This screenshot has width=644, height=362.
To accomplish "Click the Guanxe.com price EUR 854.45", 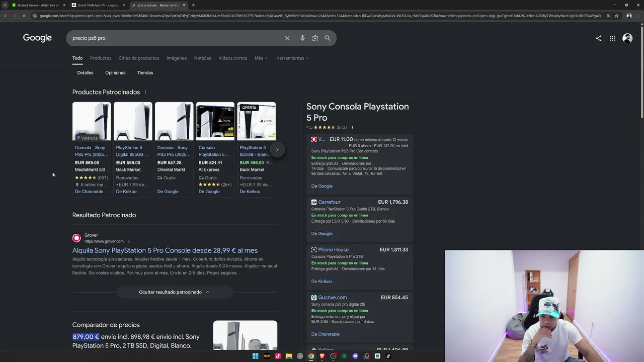I will 394,298.
